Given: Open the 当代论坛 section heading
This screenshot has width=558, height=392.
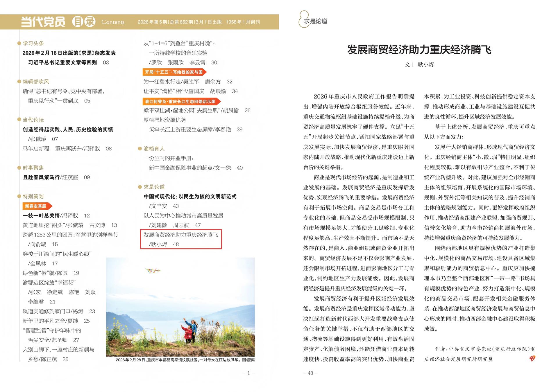Looking at the screenshot, I should 33,120.
